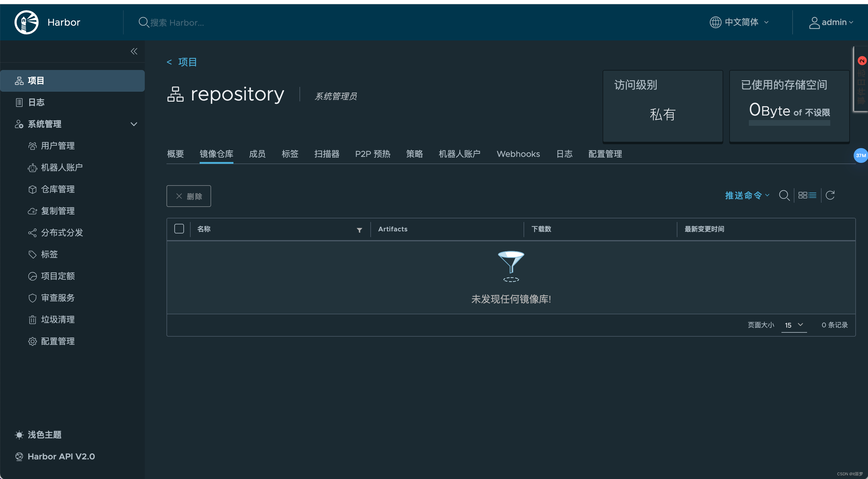Open the P2P 预热 tab
The width and height of the screenshot is (868, 479).
(373, 154)
